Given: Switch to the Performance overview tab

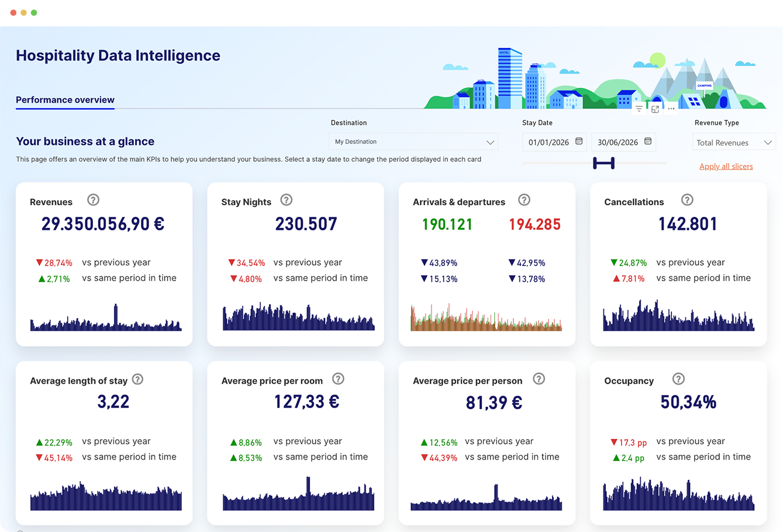Looking at the screenshot, I should click(65, 100).
